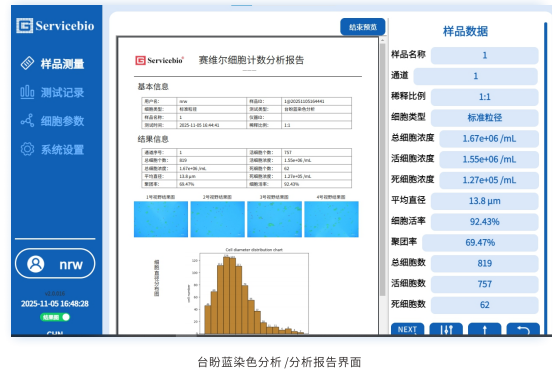Screen dimensions: 559x376
Task: Click the 活细胞数 value 757
Action: click(484, 284)
